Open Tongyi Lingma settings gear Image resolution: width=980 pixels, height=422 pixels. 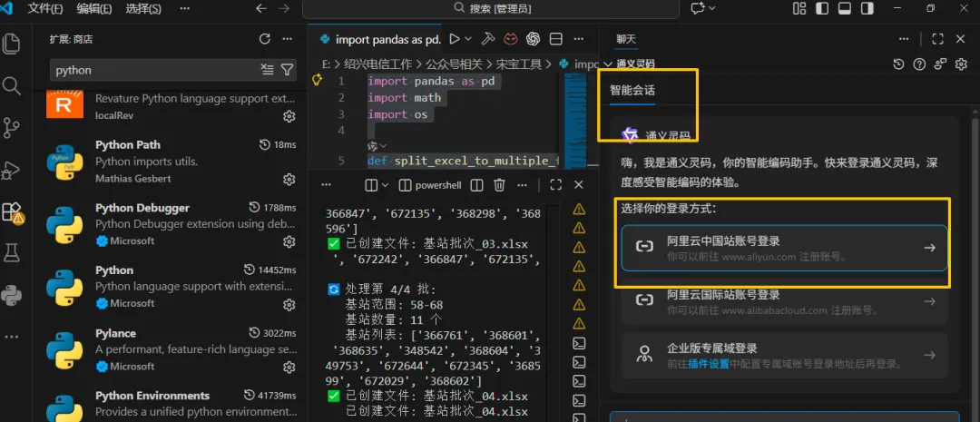[961, 64]
